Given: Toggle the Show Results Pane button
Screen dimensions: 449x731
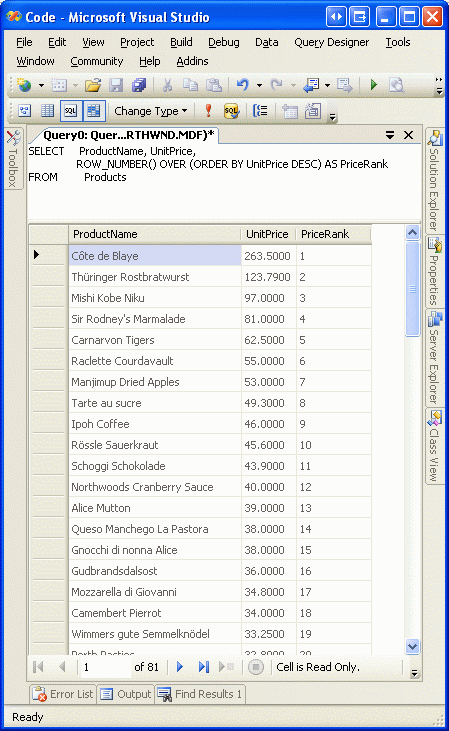Looking at the screenshot, I should point(94,111).
